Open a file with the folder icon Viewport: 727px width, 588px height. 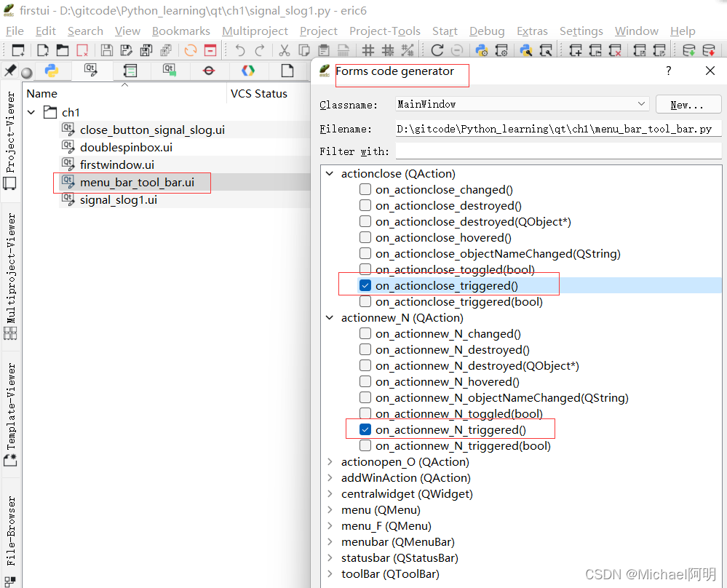pos(62,50)
